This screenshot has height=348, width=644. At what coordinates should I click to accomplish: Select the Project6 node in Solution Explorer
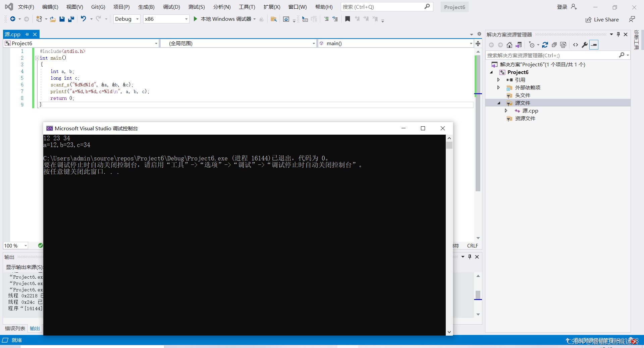pyautogui.click(x=518, y=72)
